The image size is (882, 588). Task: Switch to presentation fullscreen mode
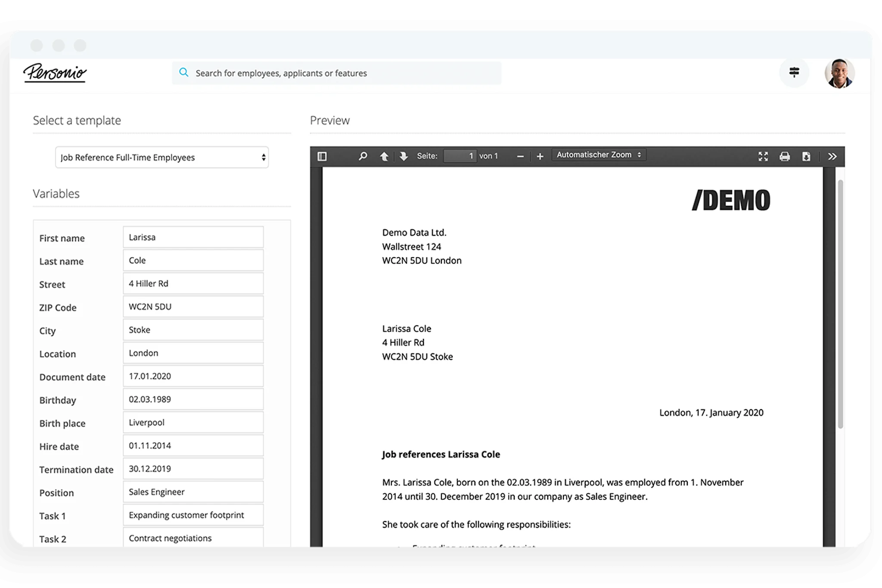pyautogui.click(x=763, y=156)
